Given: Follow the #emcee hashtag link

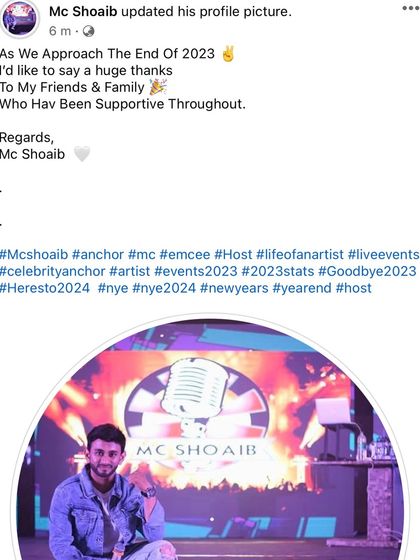Looking at the screenshot, I should pos(185,255).
